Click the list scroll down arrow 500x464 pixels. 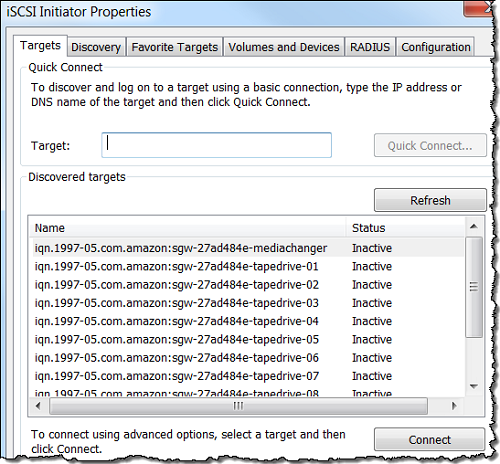[474, 386]
